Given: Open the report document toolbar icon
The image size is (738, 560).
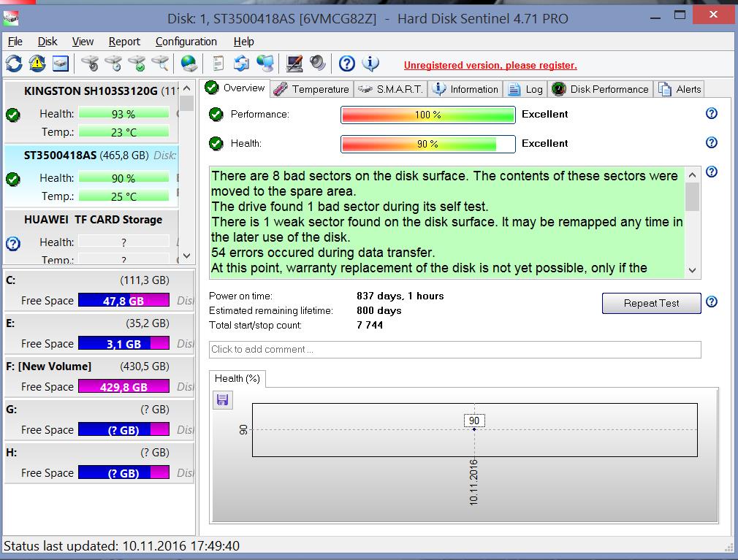Looking at the screenshot, I should coord(218,64).
